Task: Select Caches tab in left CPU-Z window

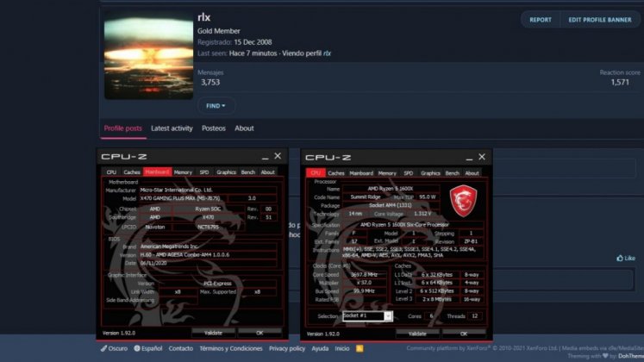Action: tap(132, 172)
